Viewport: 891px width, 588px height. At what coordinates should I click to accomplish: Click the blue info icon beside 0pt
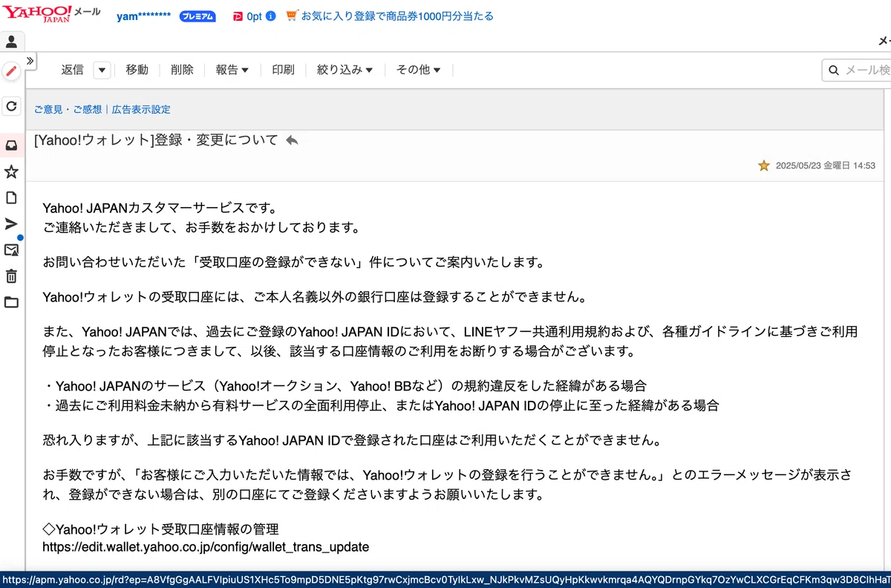pyautogui.click(x=270, y=16)
